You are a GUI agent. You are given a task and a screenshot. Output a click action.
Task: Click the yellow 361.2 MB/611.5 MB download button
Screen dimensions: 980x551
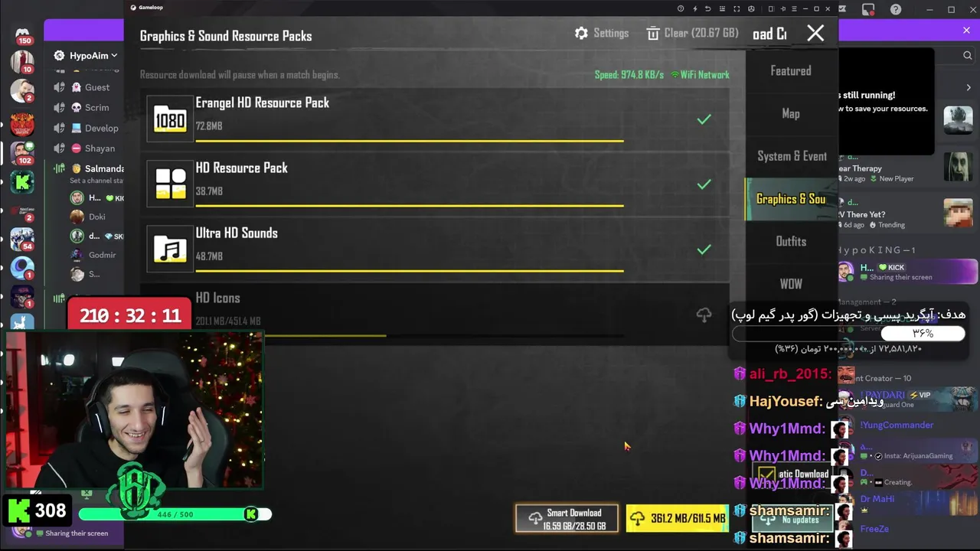pyautogui.click(x=677, y=519)
